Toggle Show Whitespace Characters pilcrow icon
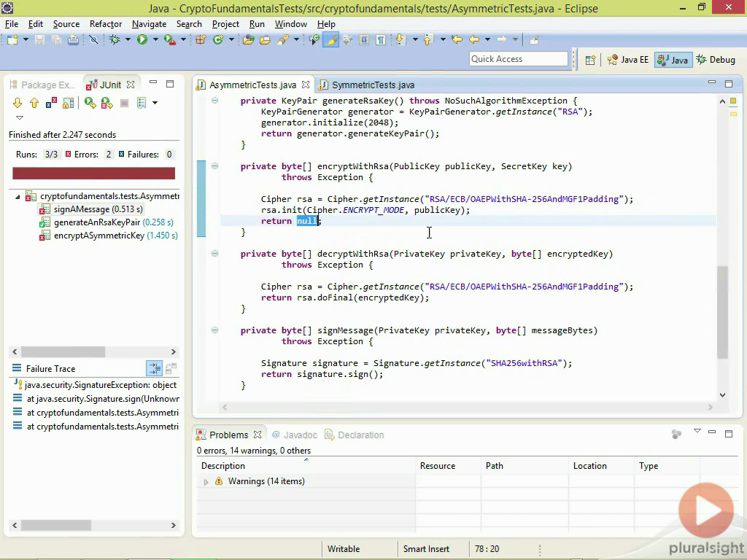Screen dimensions: 747x560 point(381,40)
